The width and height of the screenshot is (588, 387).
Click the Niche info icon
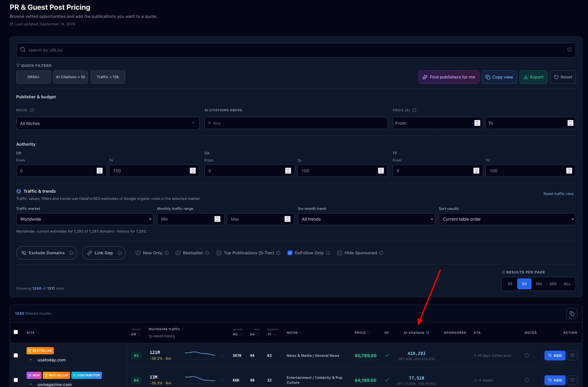(32, 110)
